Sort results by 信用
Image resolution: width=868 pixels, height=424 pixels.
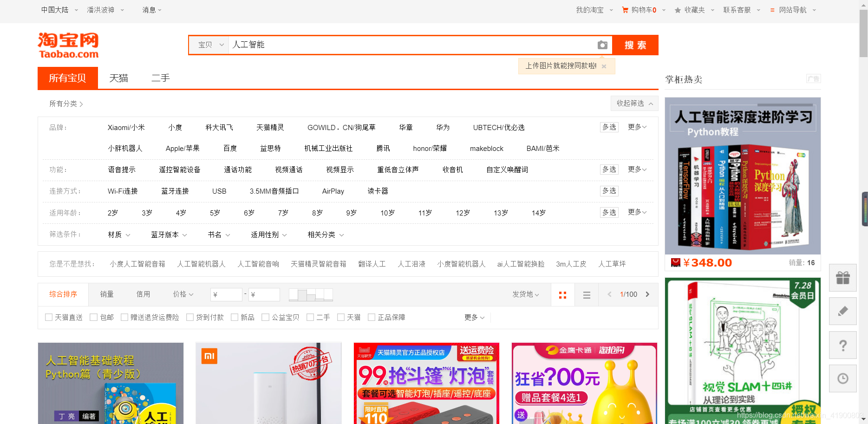[x=143, y=294]
